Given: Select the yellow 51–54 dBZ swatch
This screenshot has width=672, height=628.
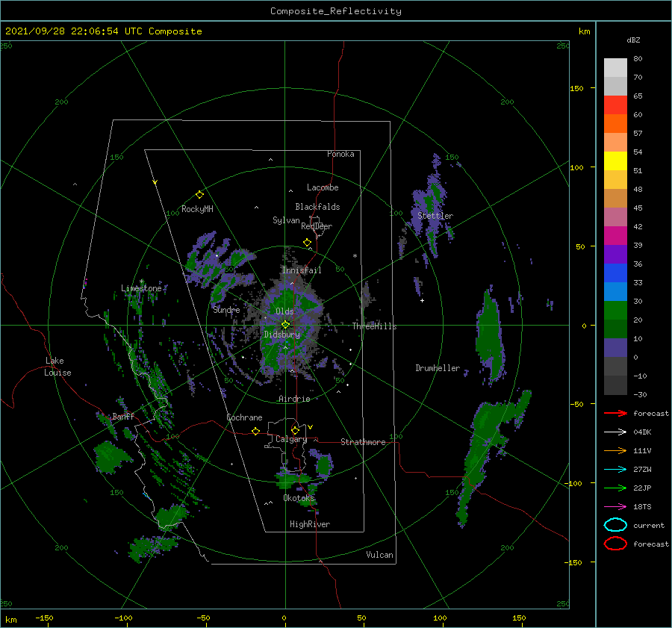Looking at the screenshot, I should [615, 161].
